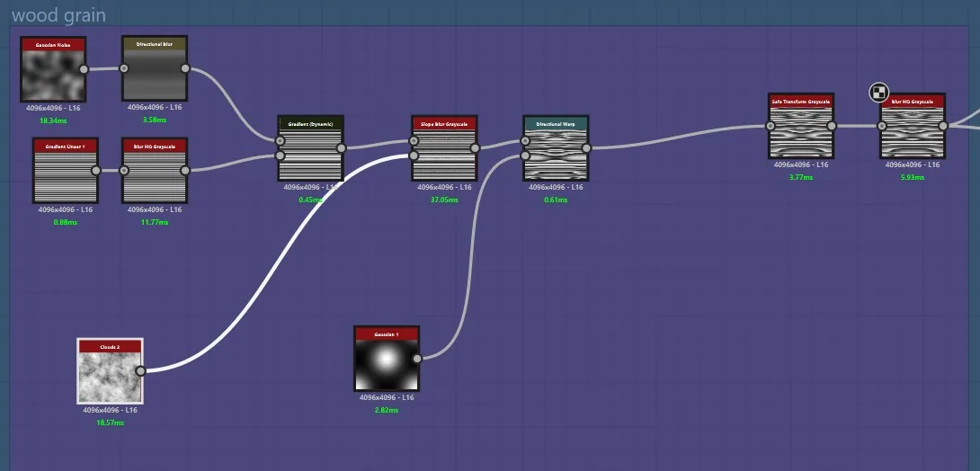
Task: Click the 18.57ms timing under Clouds 2
Action: coord(110,422)
